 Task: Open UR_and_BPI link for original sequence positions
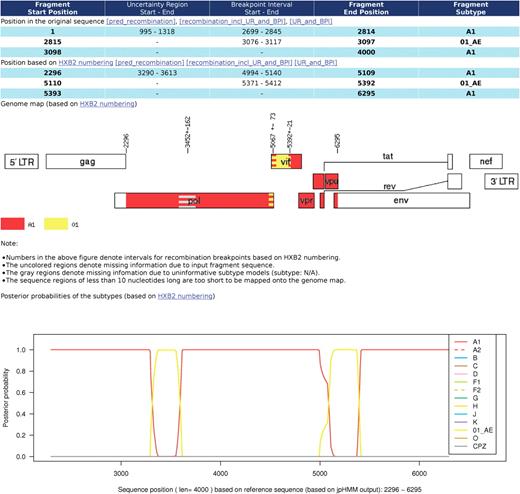click(311, 21)
